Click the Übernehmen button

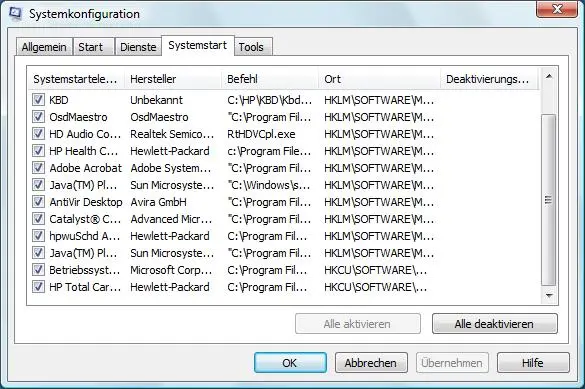[x=452, y=363]
